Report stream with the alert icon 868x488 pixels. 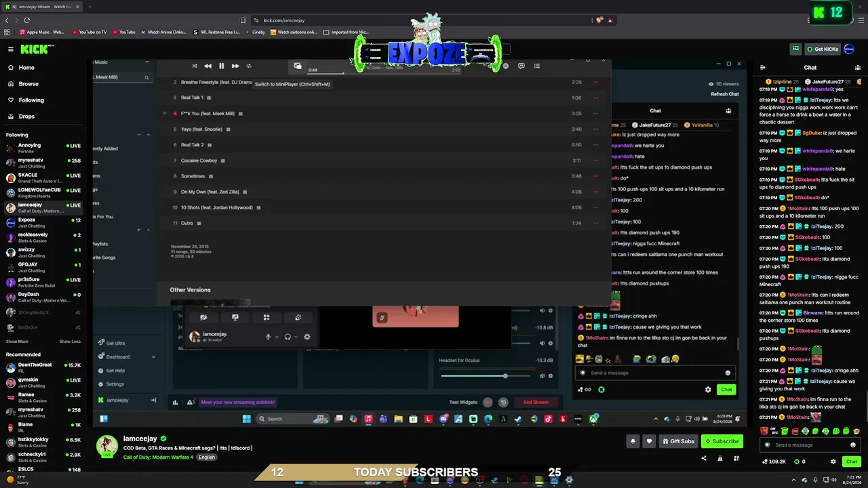(x=719, y=459)
